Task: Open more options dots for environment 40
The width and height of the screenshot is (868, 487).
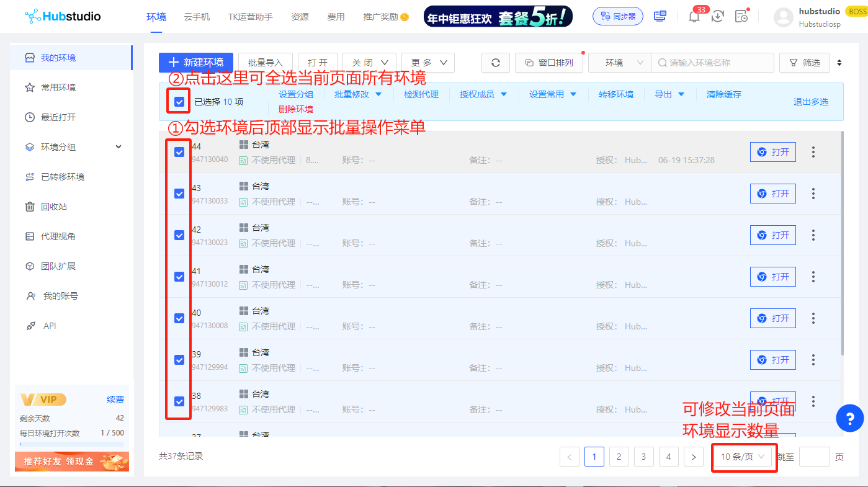Action: tap(813, 318)
